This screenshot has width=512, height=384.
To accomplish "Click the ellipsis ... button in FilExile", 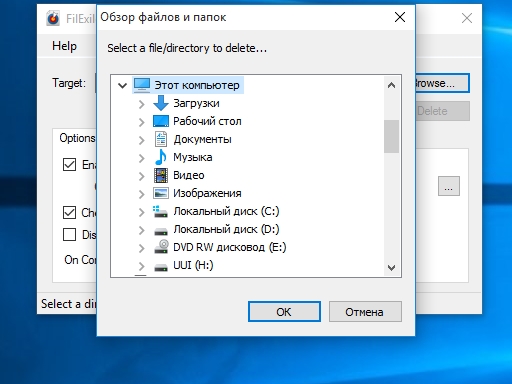I will [x=449, y=186].
